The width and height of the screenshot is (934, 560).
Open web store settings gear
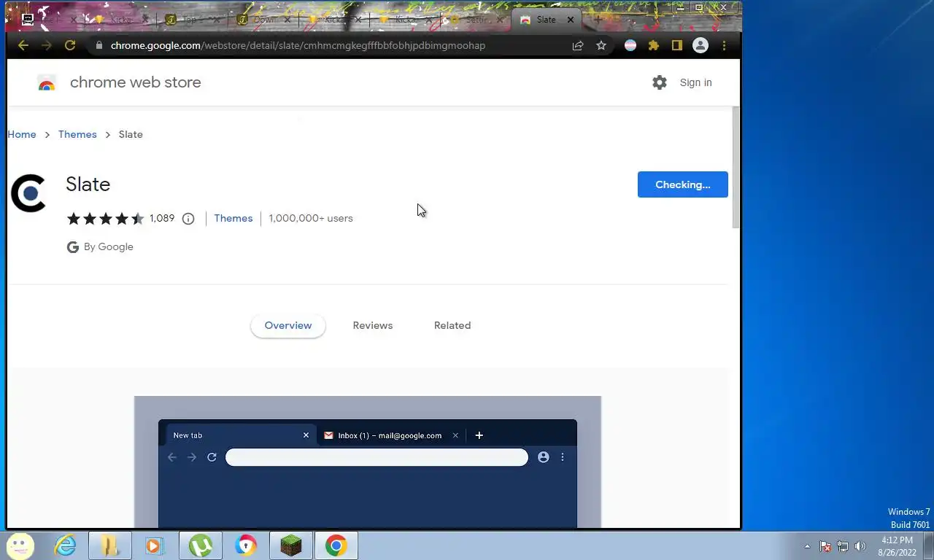tap(660, 82)
